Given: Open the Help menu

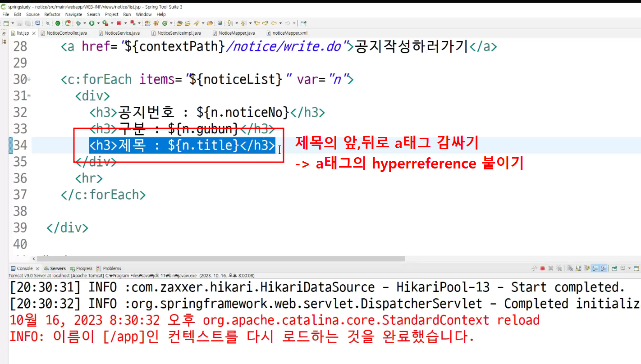Looking at the screenshot, I should point(161,14).
